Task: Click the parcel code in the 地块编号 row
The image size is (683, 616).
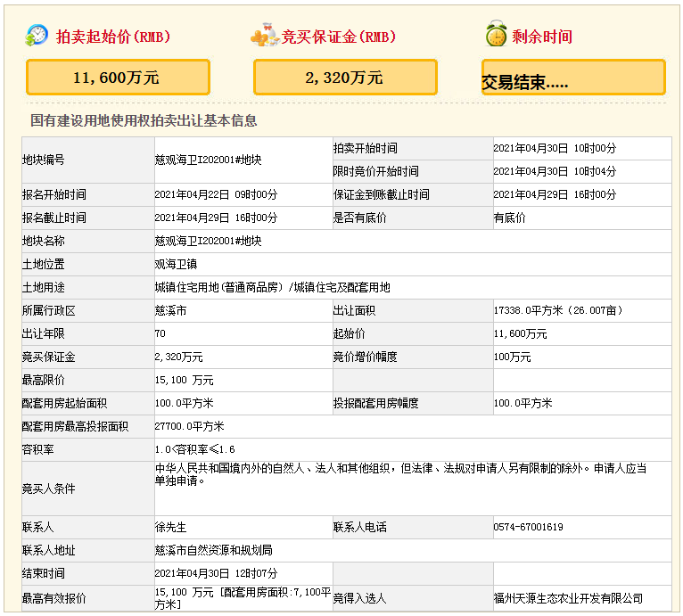Action: 208,160
